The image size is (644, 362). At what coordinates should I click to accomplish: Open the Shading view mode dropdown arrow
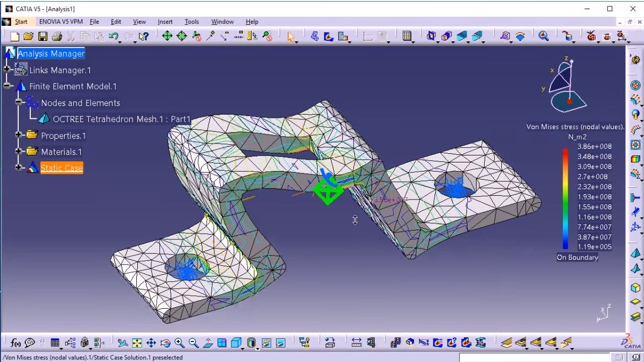(x=257, y=348)
